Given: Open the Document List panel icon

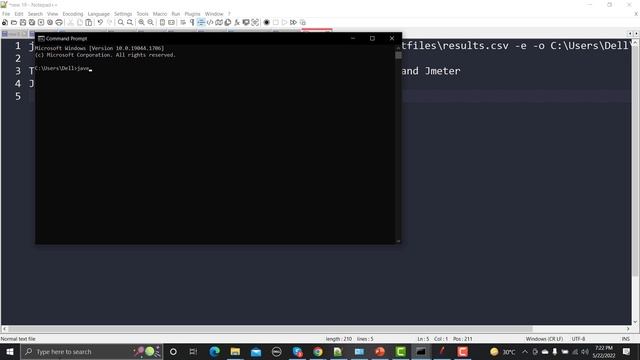Looking at the screenshot, I should 228,22.
